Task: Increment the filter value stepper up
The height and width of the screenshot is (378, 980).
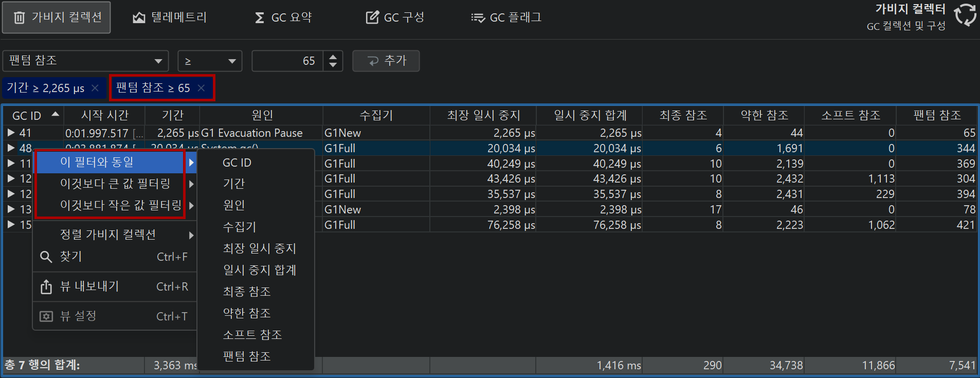Action: coord(333,57)
